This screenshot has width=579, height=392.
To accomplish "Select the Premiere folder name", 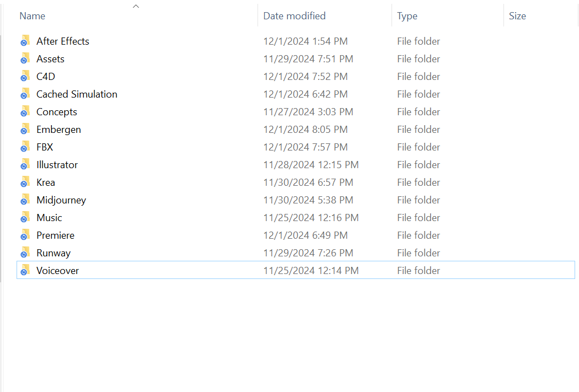I will pos(55,235).
